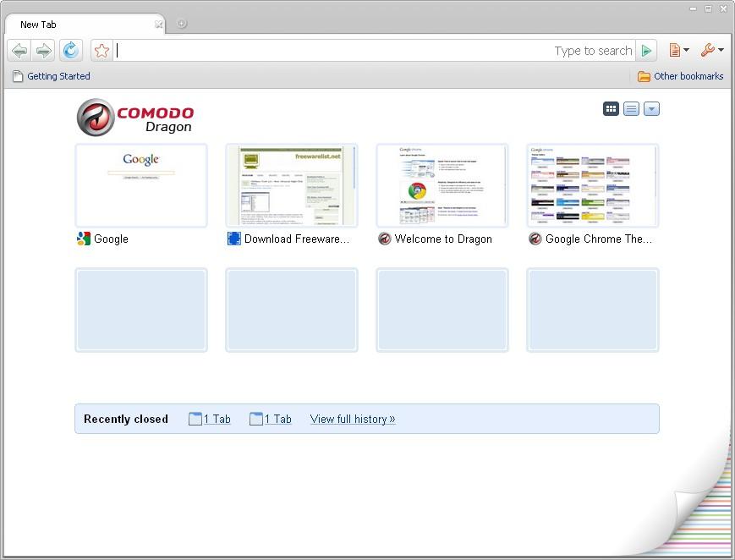
Task: Switch to list view of sites
Action: click(x=631, y=109)
